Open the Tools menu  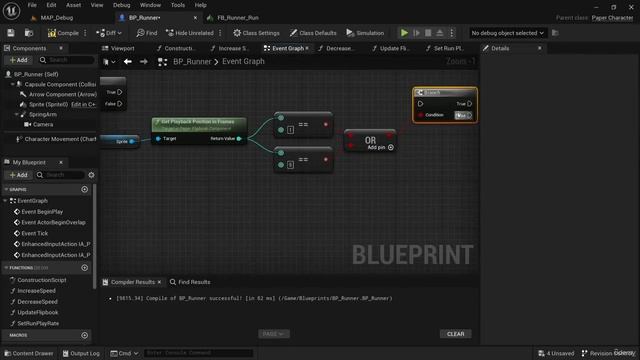coord(178,5)
